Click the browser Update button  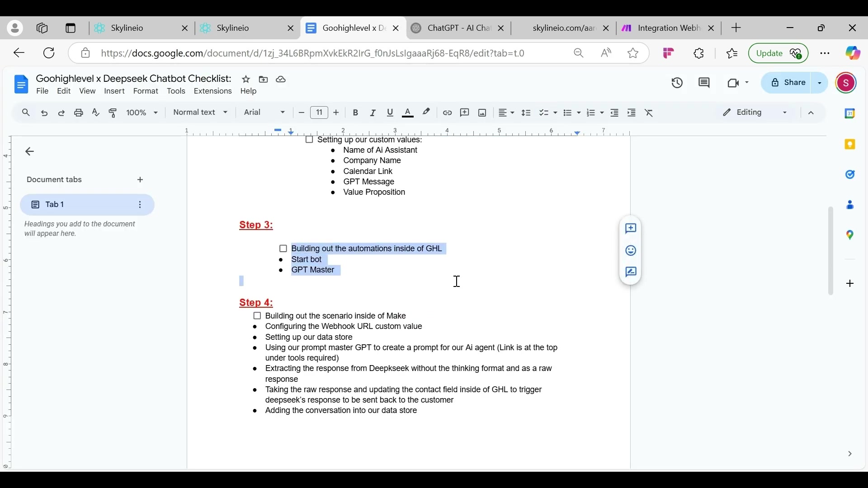[778, 53]
